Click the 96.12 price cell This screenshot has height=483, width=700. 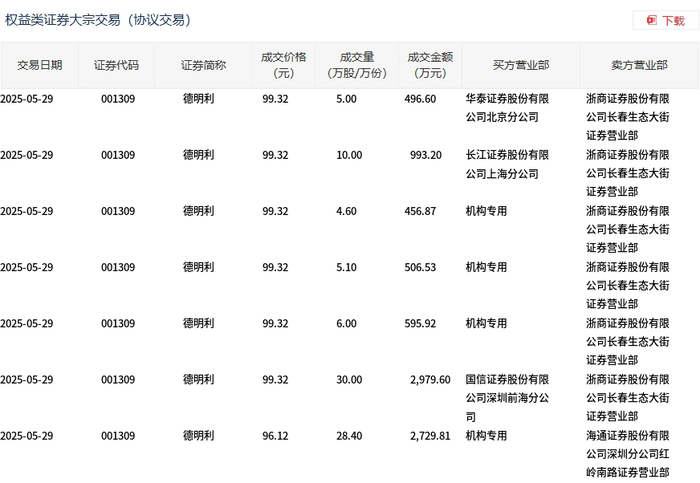[275, 436]
